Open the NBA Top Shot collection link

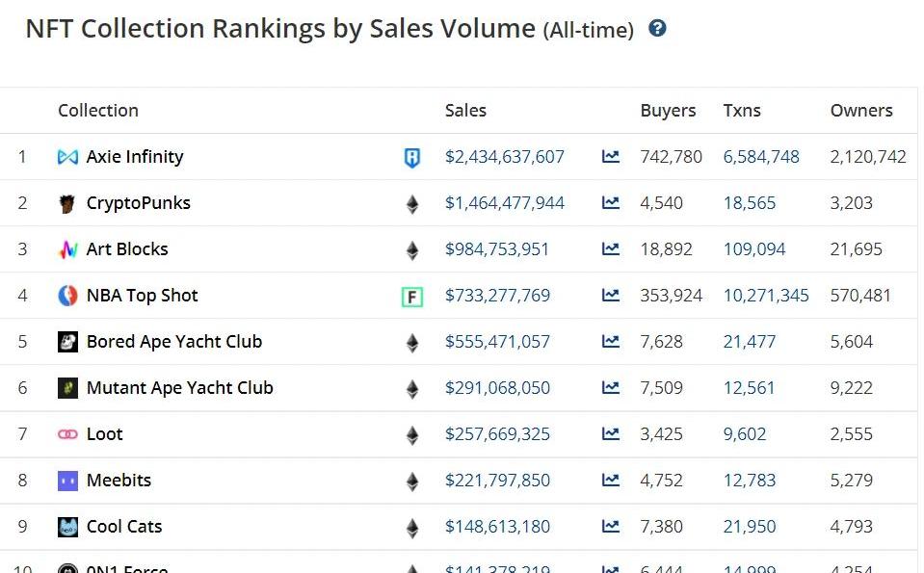tap(142, 295)
